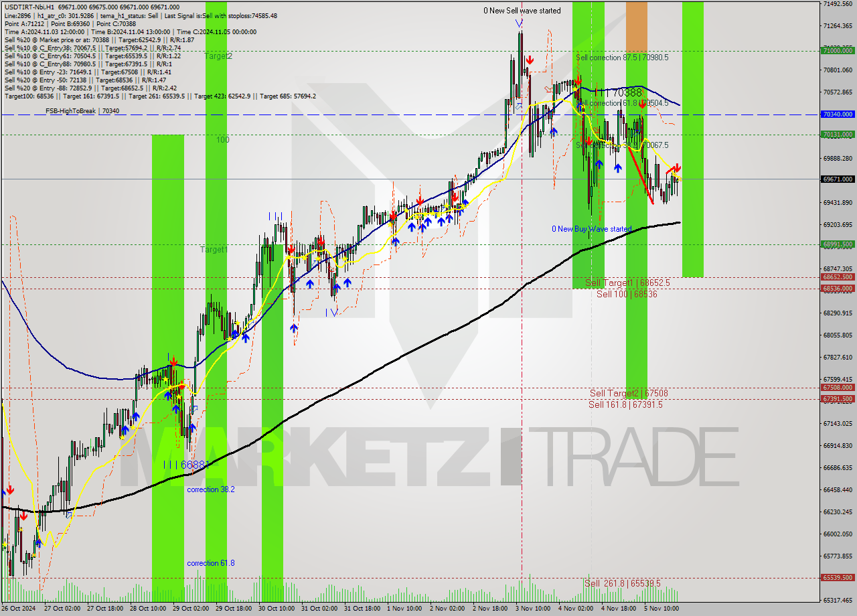Viewport: 857px width, 616px height.
Task: Click the '30 Oct 10:00' time axis label
Action: [276, 609]
